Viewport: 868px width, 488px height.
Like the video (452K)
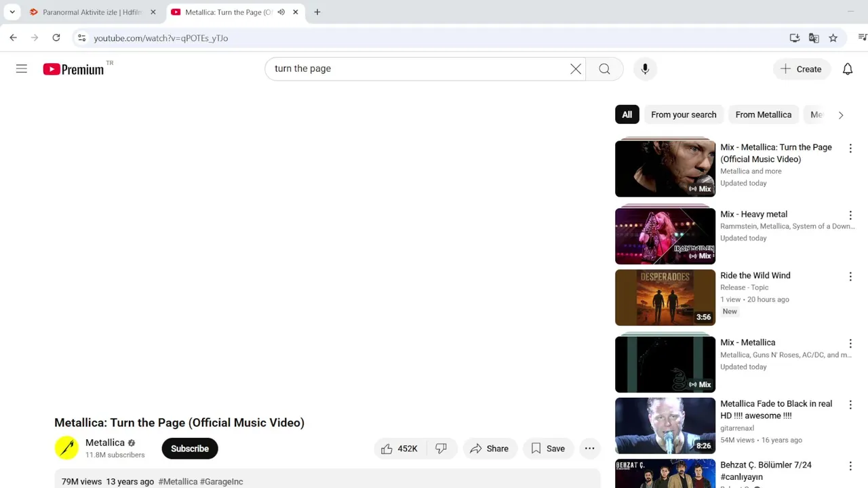pyautogui.click(x=400, y=449)
